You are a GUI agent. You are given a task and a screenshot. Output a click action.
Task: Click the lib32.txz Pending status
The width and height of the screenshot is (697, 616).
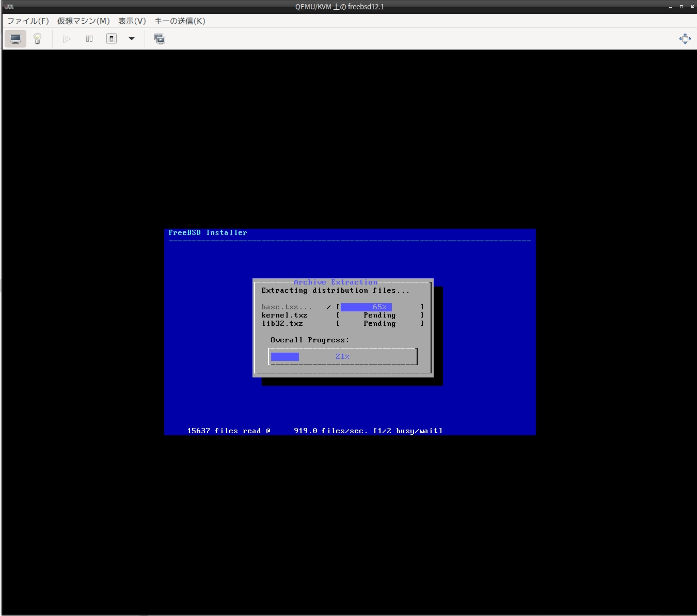pyautogui.click(x=379, y=324)
